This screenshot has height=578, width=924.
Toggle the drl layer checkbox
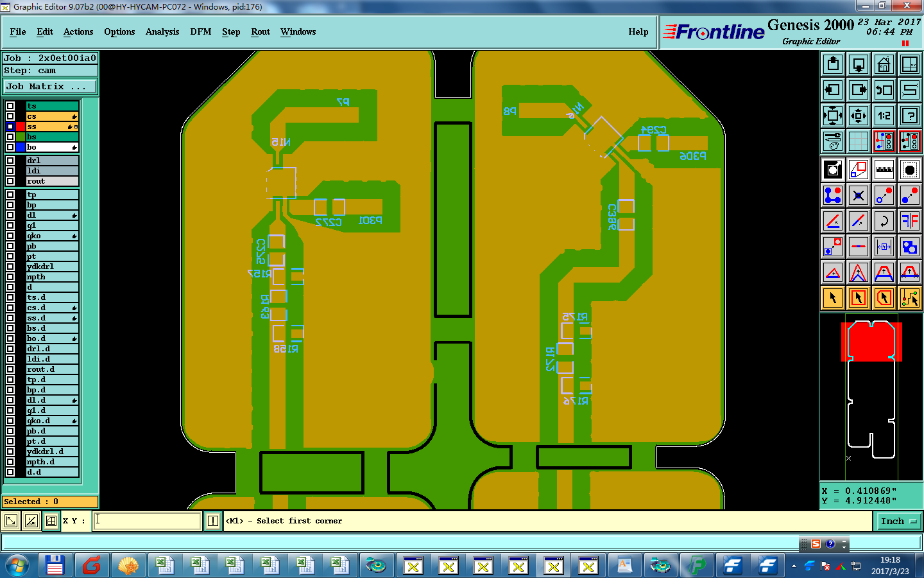(x=10, y=161)
